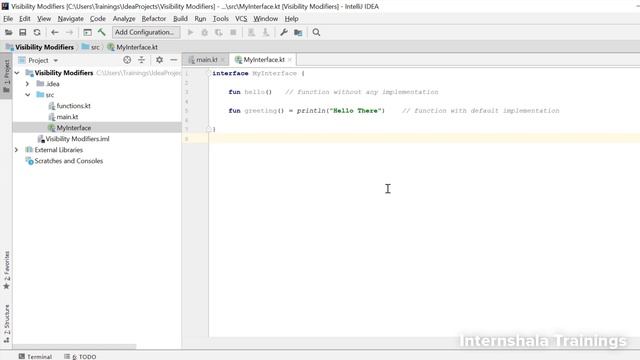Open Project Structure icon
The image size is (640, 360).
pyautogui.click(x=298, y=32)
